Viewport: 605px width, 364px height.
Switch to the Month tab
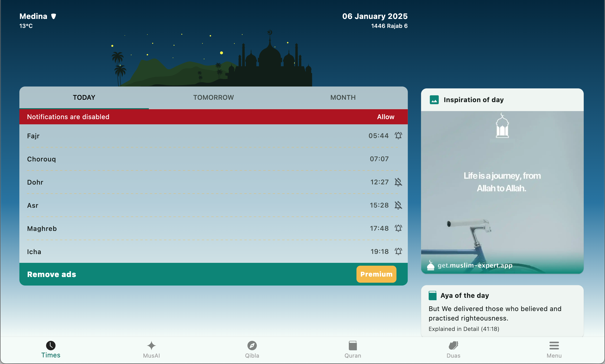click(343, 97)
